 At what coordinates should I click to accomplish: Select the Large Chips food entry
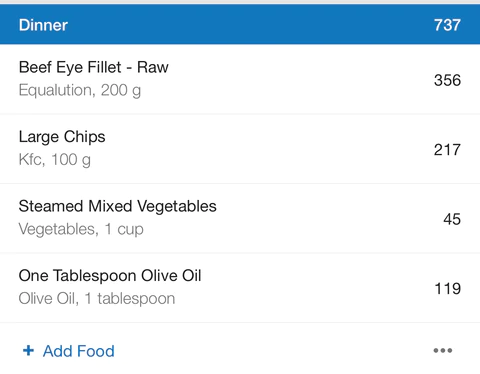point(240,149)
